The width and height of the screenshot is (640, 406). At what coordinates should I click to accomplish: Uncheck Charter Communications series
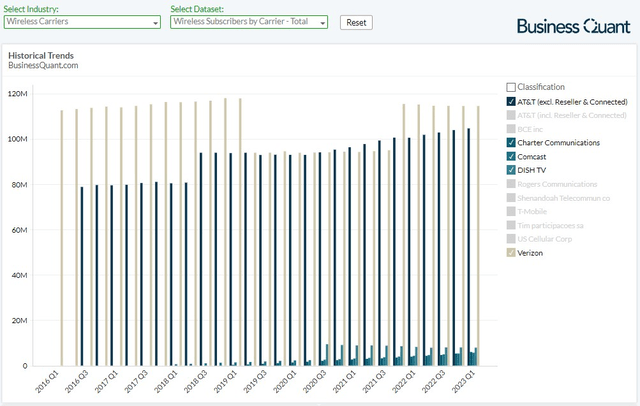point(511,142)
